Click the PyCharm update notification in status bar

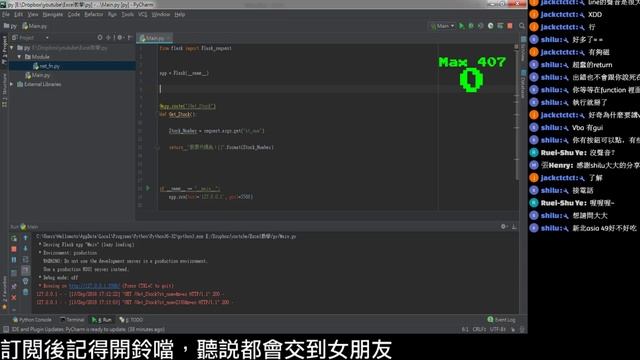pyautogui.click(x=88, y=329)
